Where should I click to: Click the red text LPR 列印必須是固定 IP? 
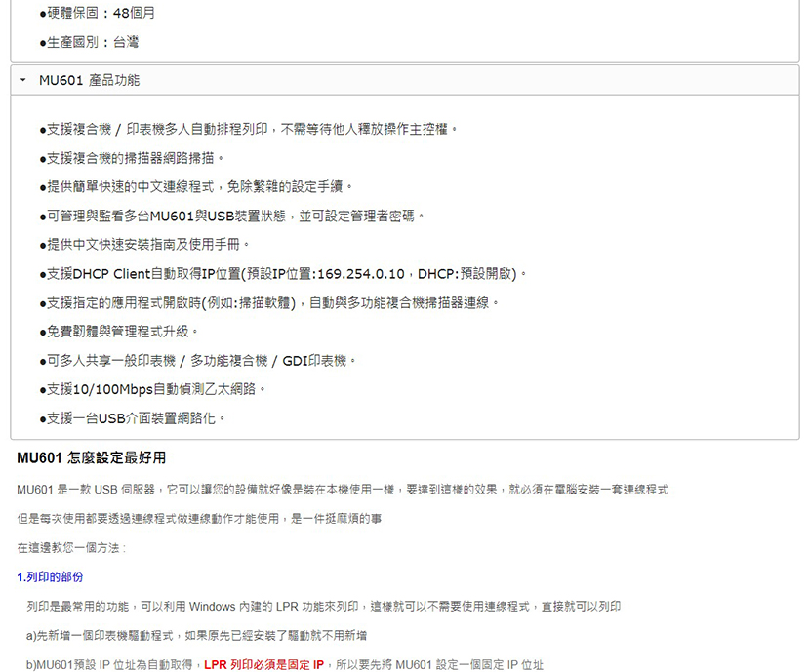coord(263,665)
